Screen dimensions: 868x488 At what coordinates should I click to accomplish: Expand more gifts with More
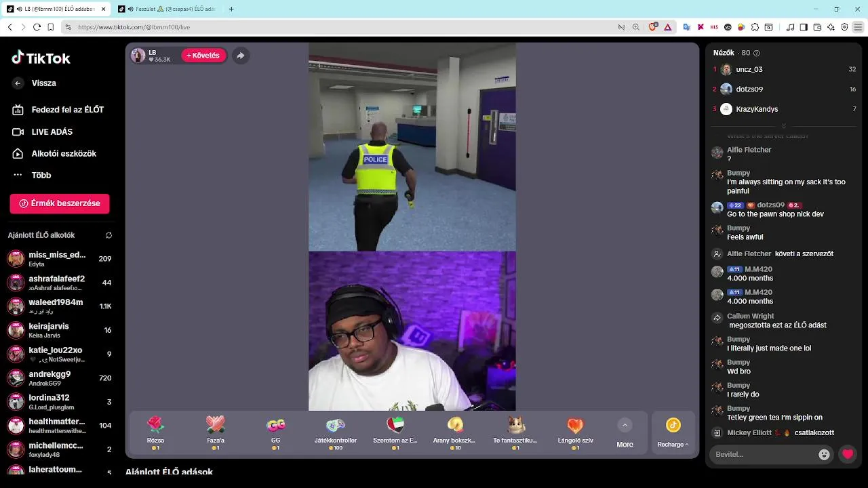point(625,433)
